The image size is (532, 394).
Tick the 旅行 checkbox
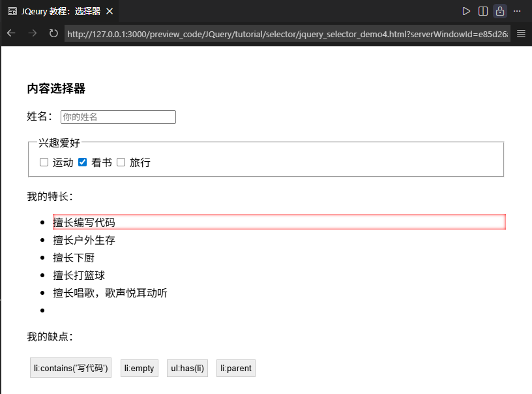coord(121,162)
